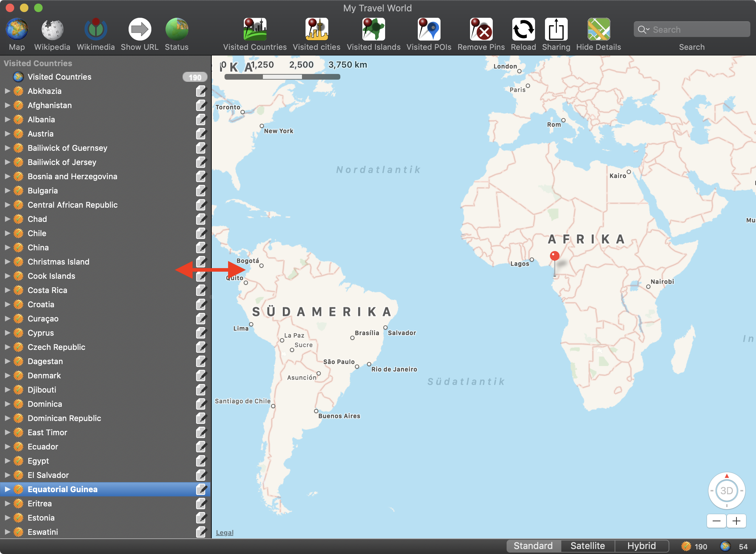
Task: Edit the Egypt entry with its pencil icon
Action: coord(201,461)
